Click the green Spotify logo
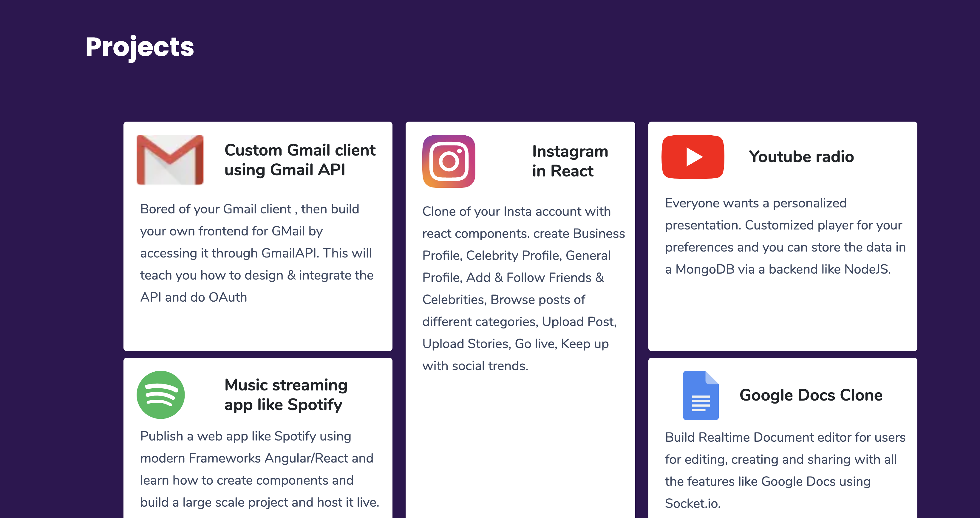980x518 pixels. [x=160, y=395]
